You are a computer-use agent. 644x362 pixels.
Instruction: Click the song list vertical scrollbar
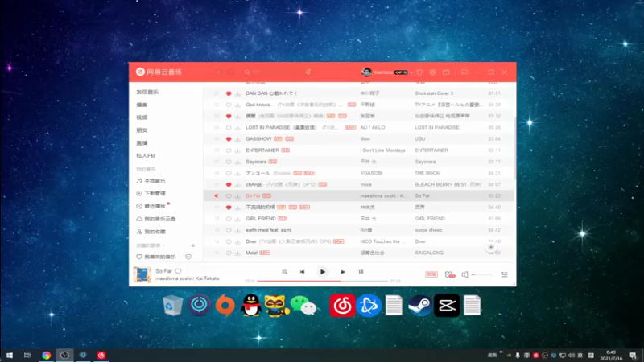[x=514, y=148]
